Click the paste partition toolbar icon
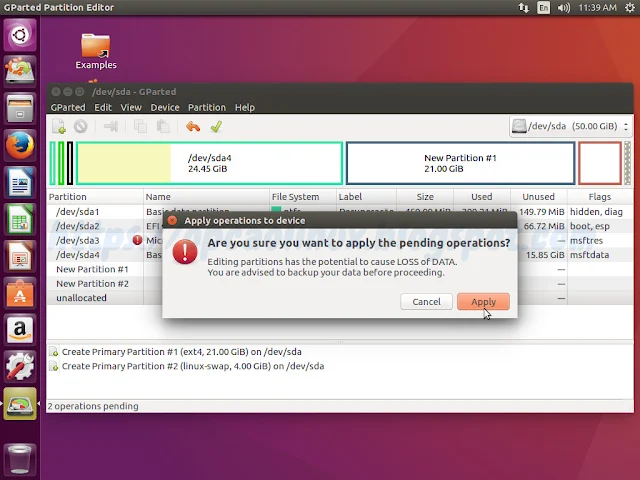 (x=163, y=127)
